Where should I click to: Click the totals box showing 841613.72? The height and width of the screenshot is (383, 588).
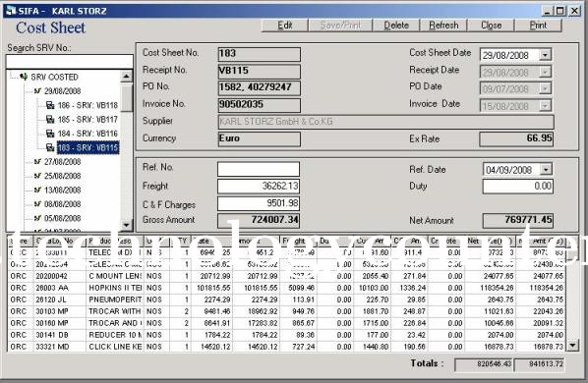pyautogui.click(x=540, y=364)
